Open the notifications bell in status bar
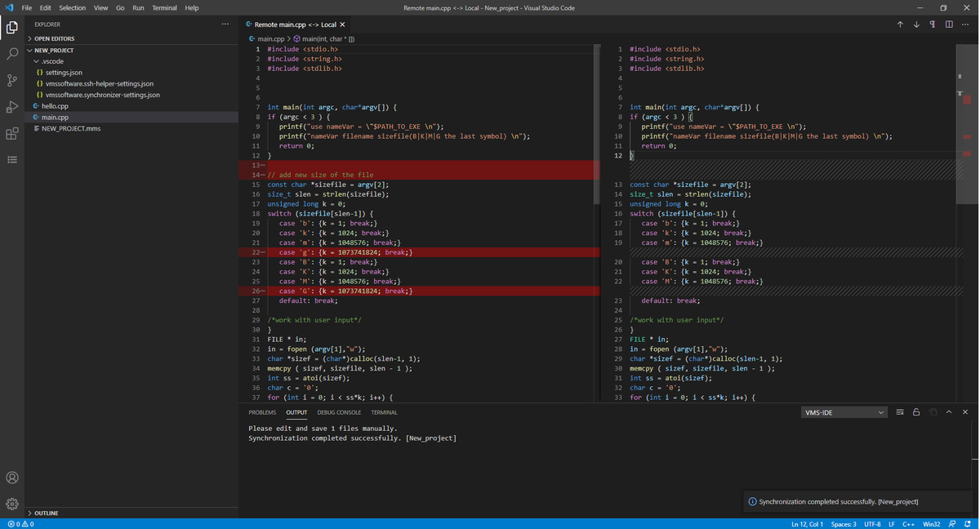Image resolution: width=980 pixels, height=529 pixels. [x=969, y=524]
